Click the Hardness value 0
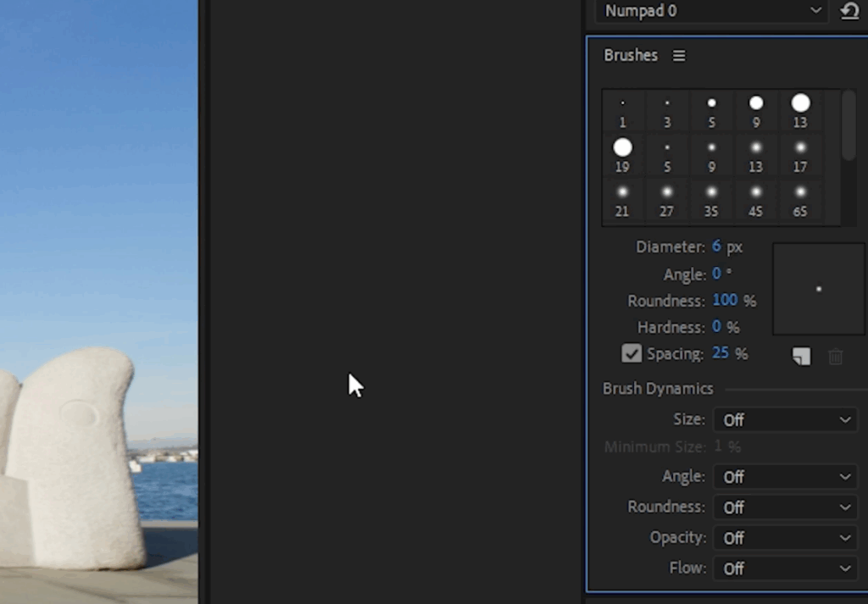The image size is (868, 604). pyautogui.click(x=716, y=327)
